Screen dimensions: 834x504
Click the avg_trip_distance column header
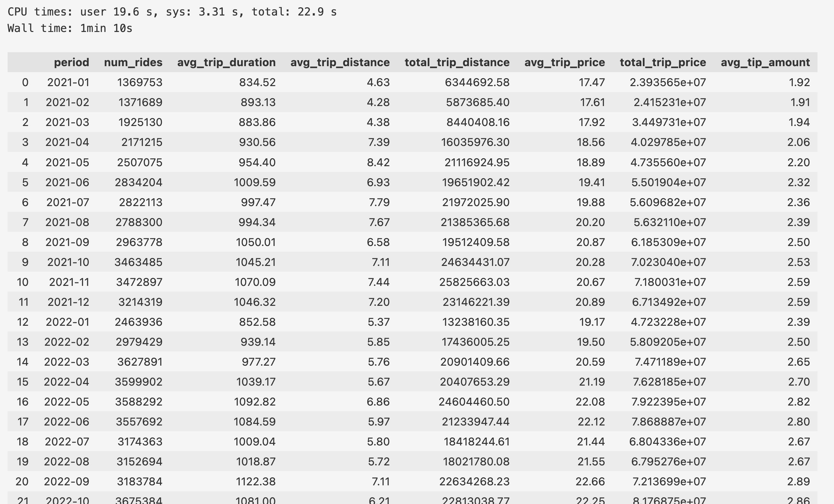340,63
